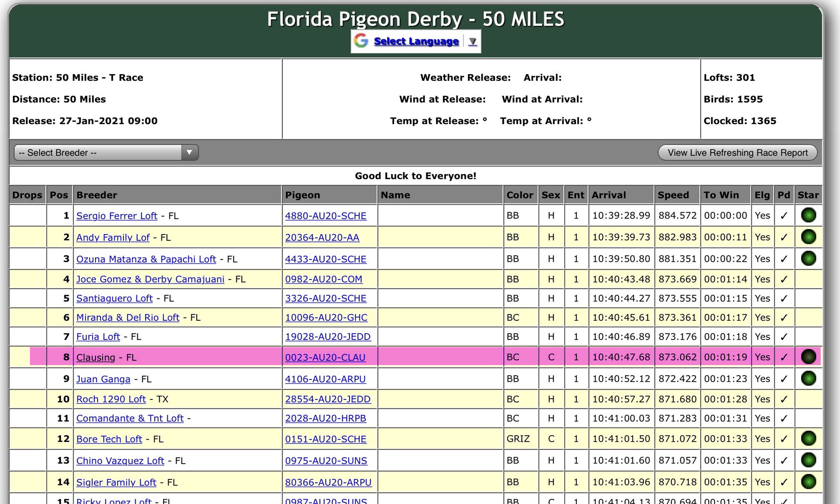Click the green star in Andy Family Lof row
840x504 pixels.
(808, 237)
